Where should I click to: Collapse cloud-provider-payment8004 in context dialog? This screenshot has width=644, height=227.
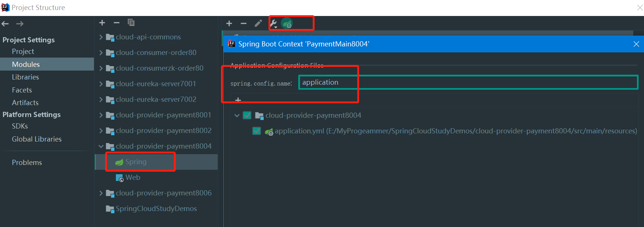237,116
